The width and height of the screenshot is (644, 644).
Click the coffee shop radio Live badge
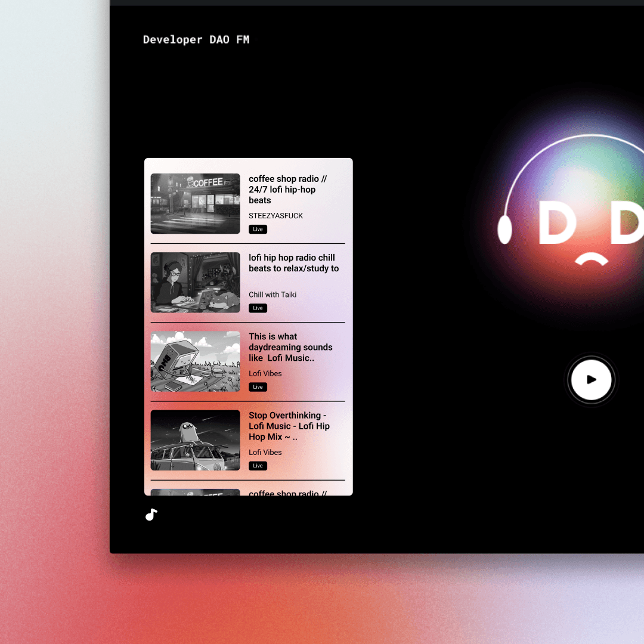coord(258,229)
